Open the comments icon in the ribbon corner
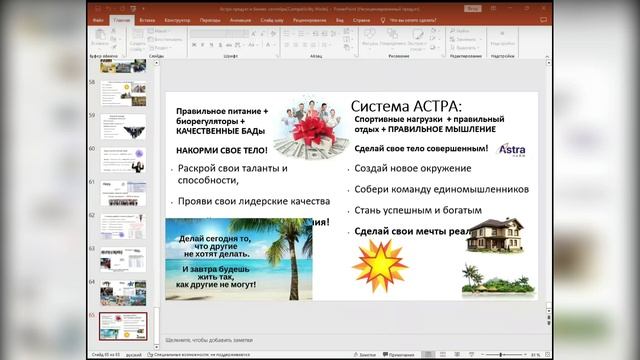This screenshot has width=640, height=360. point(543,20)
